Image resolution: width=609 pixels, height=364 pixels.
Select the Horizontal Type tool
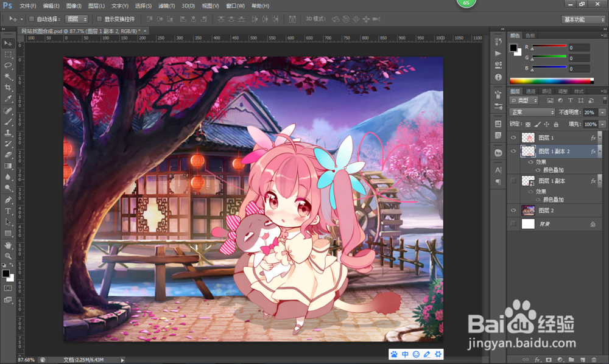[8, 211]
